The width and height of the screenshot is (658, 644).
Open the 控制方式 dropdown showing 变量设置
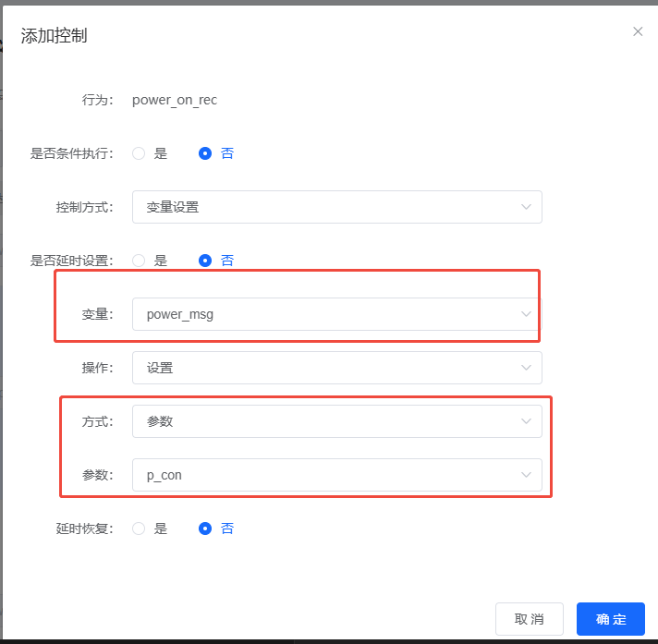337,207
